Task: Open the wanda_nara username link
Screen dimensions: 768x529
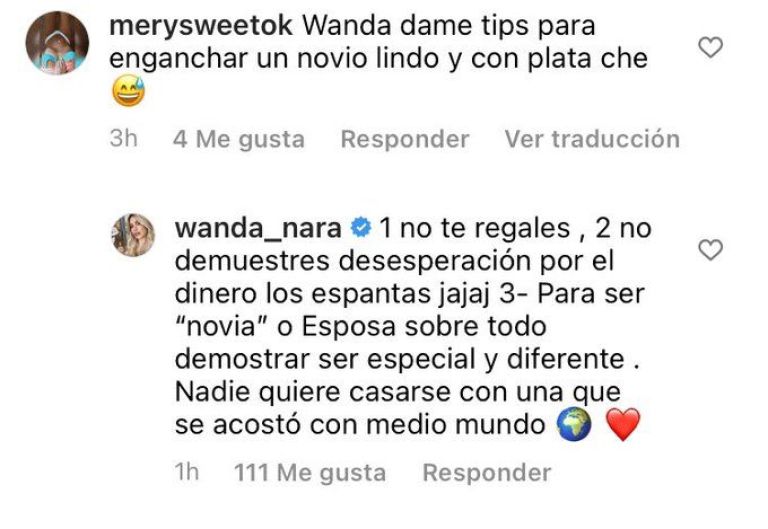Action: [258, 229]
